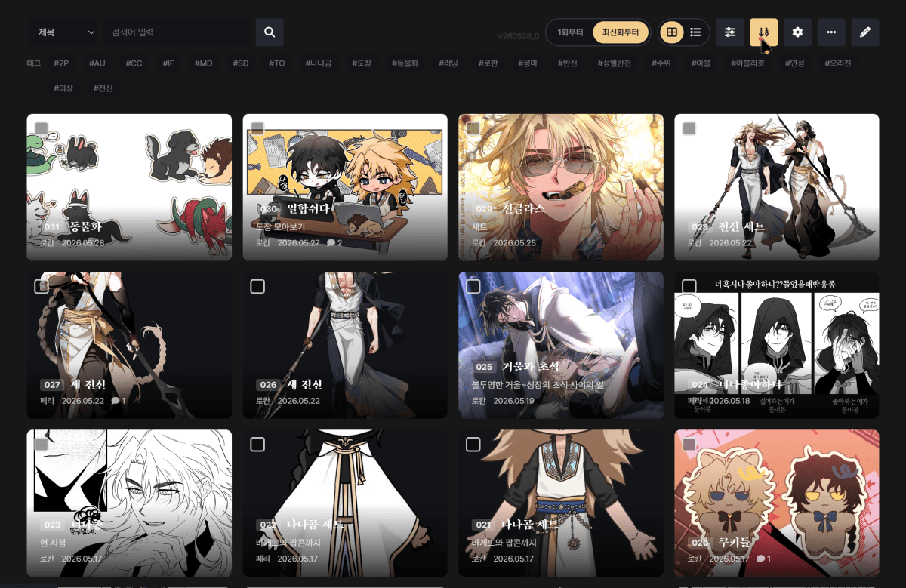Open post 022 나나곰 세트 title
The image size is (906, 588).
(x=315, y=525)
